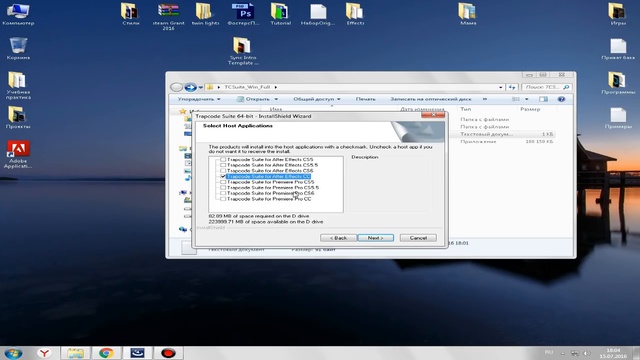The width and height of the screenshot is (640, 360).
Task: Select the Tutorial desktop folder
Action: [x=280, y=14]
